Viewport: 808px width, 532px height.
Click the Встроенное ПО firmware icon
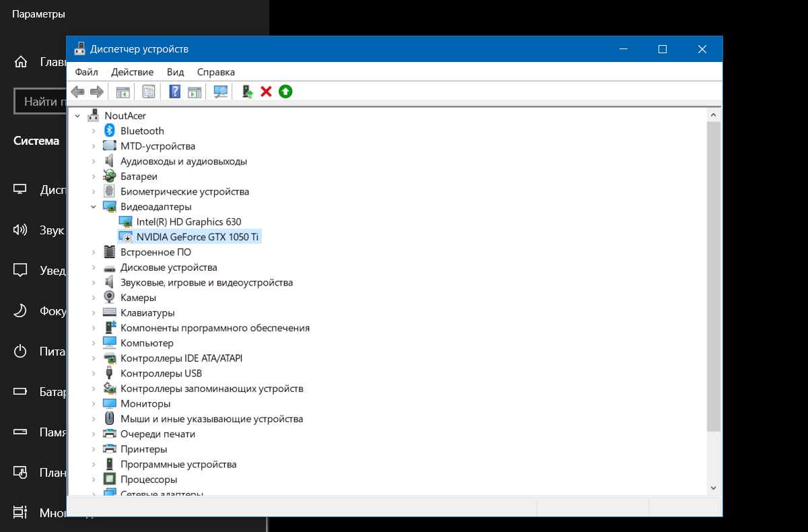point(109,252)
